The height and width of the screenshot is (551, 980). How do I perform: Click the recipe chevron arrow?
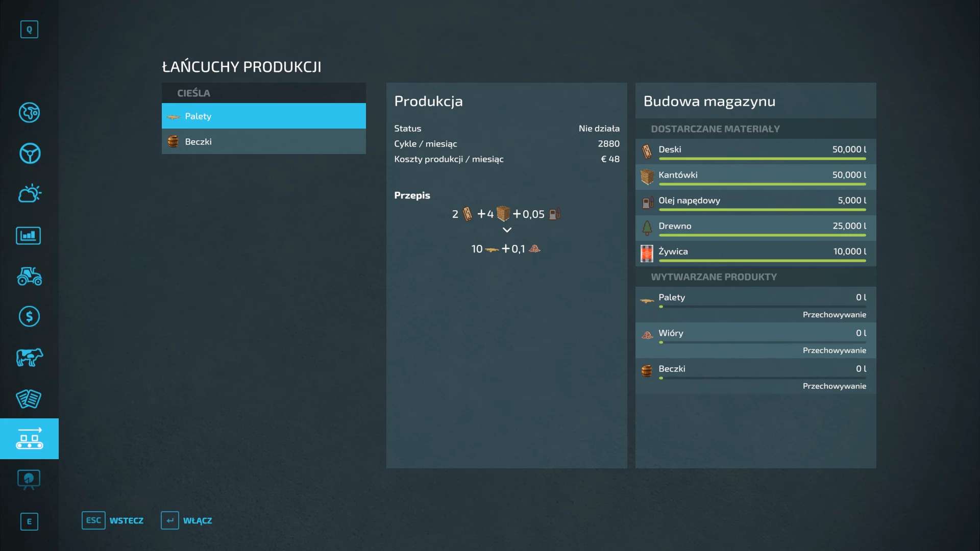pos(506,230)
